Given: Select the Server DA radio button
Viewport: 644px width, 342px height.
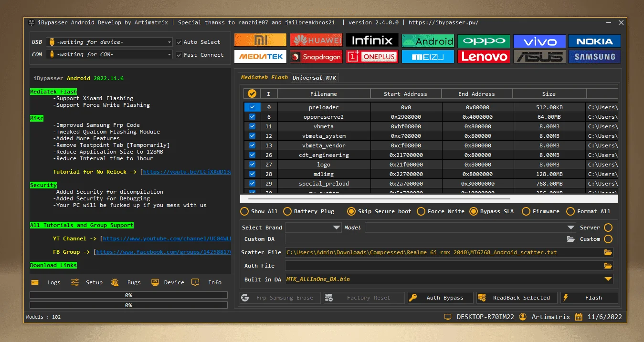Looking at the screenshot, I should tap(608, 228).
